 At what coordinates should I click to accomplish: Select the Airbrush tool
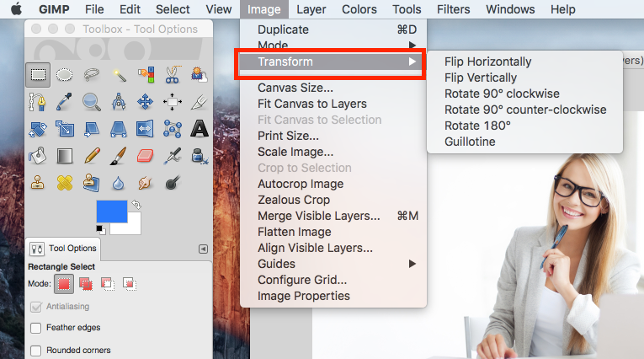(x=173, y=156)
